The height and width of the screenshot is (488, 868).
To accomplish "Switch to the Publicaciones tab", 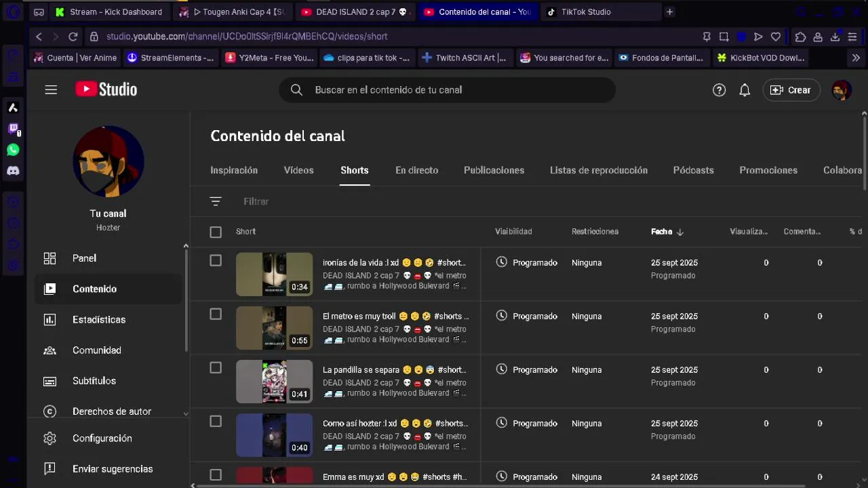I will (x=494, y=170).
